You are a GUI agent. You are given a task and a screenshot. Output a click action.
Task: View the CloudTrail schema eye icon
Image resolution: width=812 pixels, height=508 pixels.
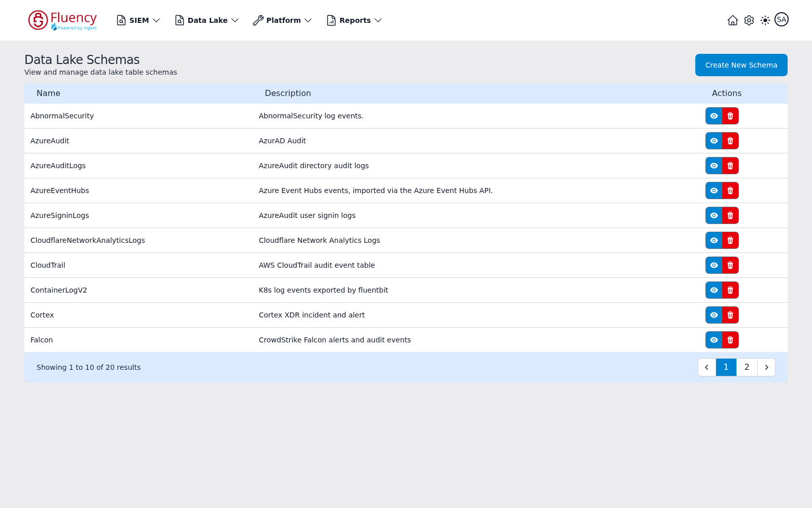[x=714, y=265]
